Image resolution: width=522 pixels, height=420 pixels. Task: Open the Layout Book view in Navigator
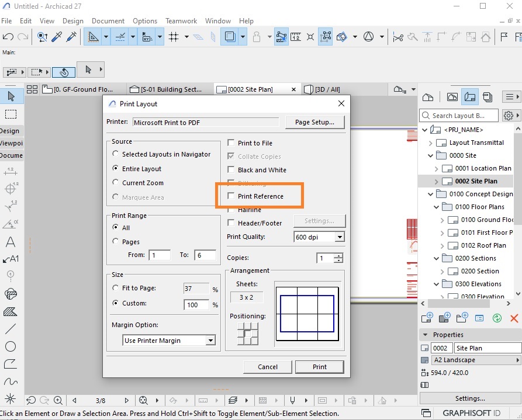(x=470, y=97)
